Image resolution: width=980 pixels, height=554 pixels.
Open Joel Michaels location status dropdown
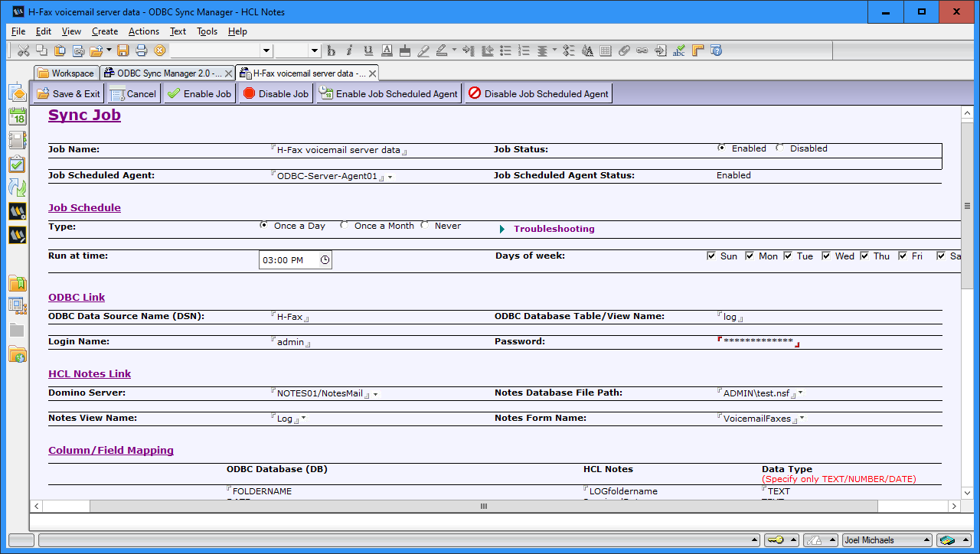point(886,540)
